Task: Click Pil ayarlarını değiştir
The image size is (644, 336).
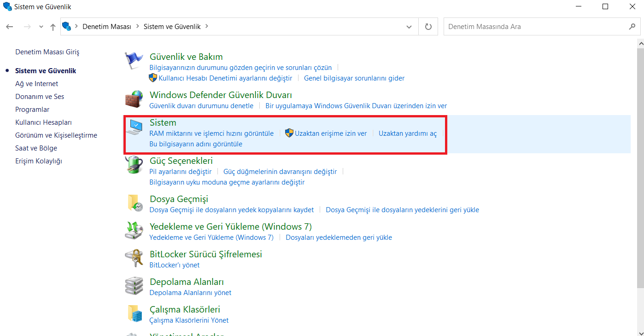Action: 181,172
